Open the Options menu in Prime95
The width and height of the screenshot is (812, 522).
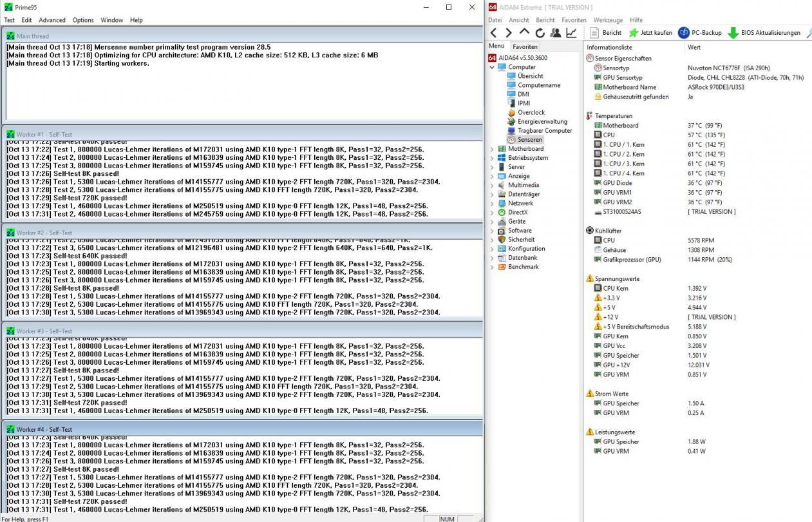point(83,20)
